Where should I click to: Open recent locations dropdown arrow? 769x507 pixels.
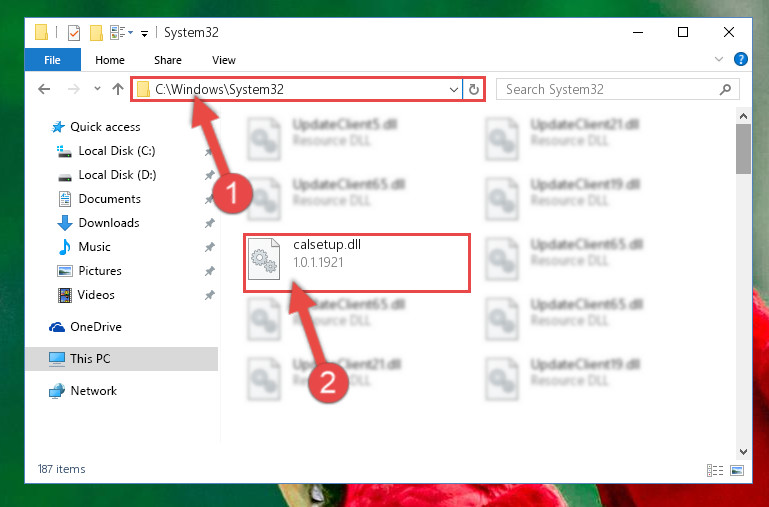click(x=97, y=89)
